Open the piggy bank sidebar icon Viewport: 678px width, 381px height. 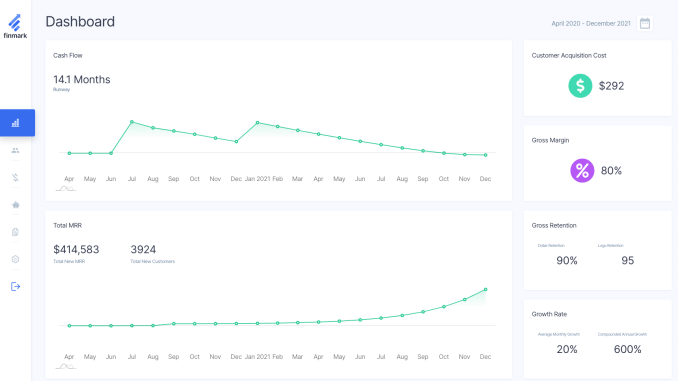[x=16, y=205]
